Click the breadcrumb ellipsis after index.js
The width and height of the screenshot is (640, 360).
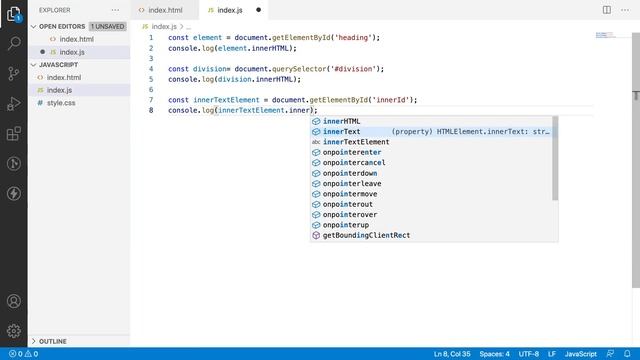[x=188, y=27]
